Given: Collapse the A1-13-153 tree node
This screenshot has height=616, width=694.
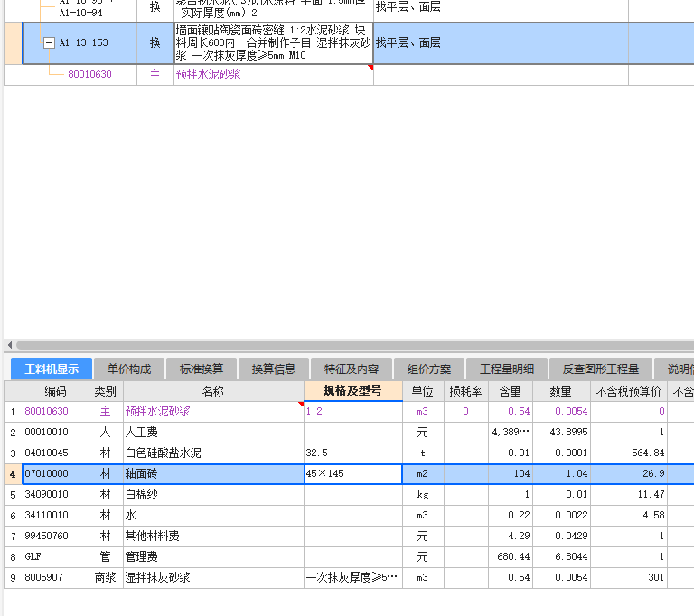Looking at the screenshot, I should (x=49, y=43).
